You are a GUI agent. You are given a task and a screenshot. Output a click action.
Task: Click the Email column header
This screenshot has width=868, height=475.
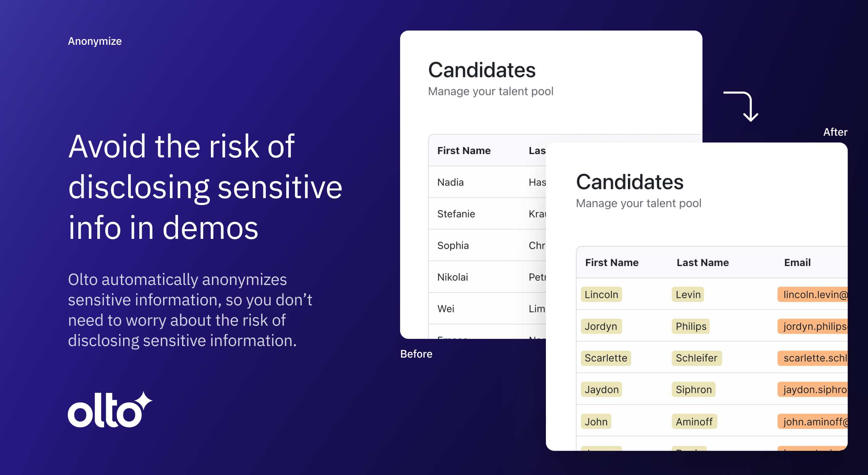click(x=797, y=262)
